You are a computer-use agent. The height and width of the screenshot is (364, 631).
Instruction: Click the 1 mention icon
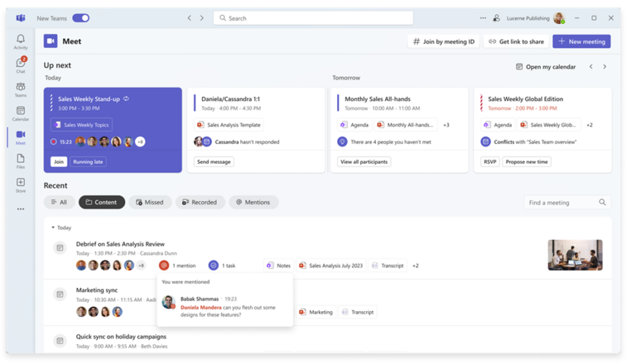164,265
